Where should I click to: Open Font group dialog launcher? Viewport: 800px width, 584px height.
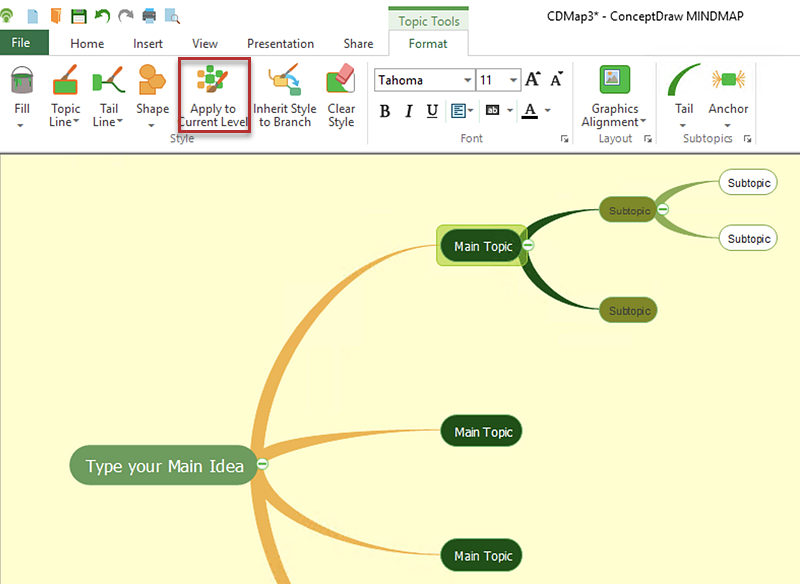pos(564,139)
